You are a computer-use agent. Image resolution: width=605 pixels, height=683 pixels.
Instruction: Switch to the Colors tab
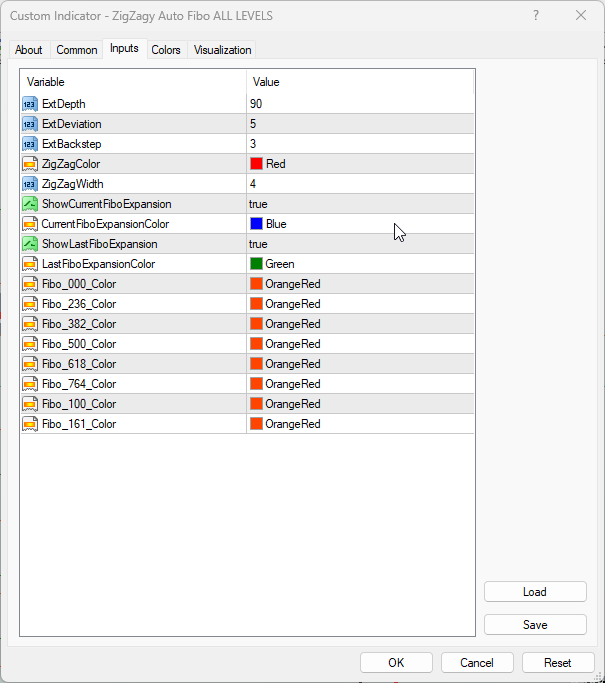tap(166, 50)
